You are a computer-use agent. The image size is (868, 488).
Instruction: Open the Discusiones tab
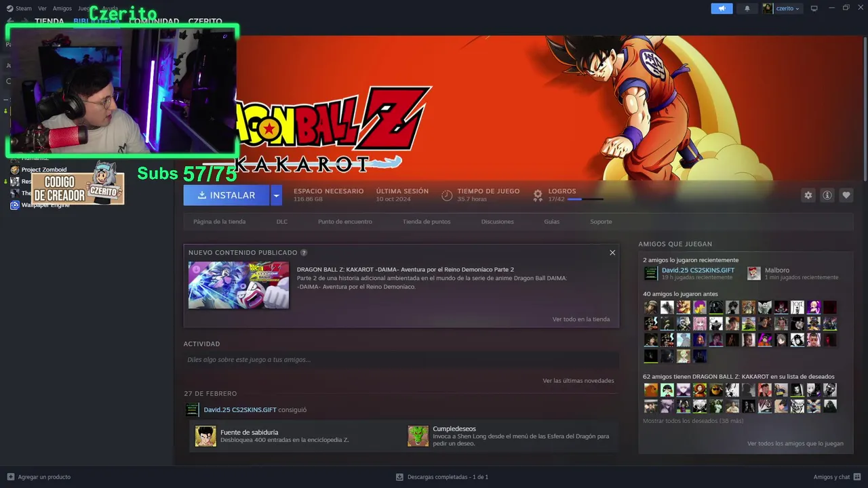click(x=498, y=222)
